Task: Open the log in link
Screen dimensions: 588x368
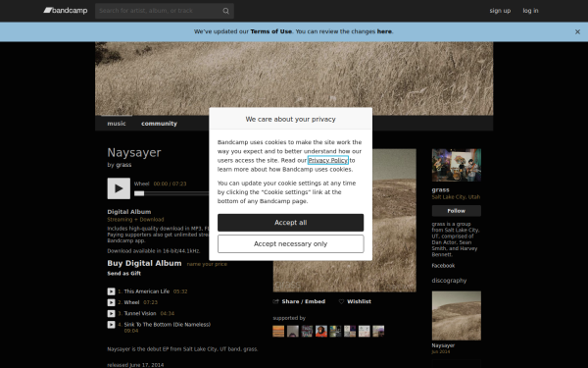Action: pyautogui.click(x=530, y=11)
